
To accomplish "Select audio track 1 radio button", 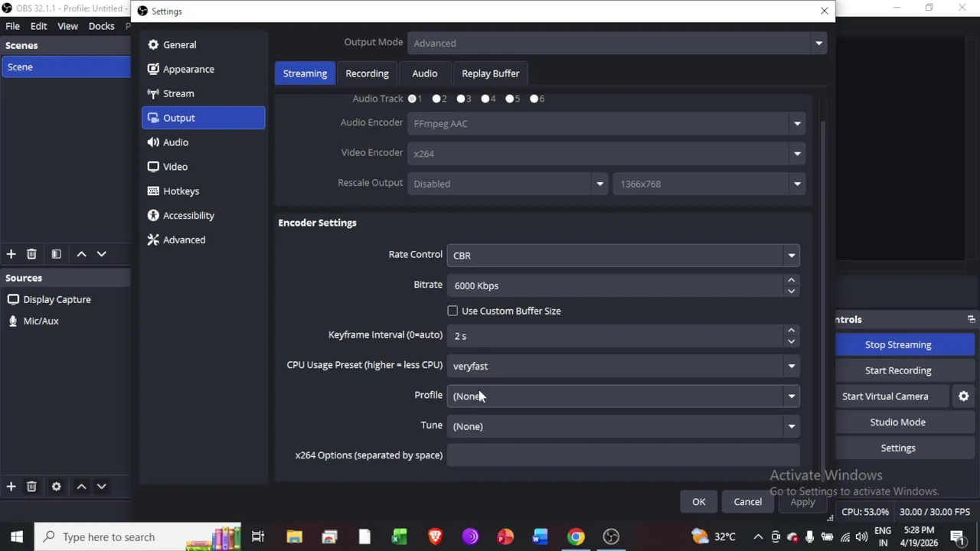I will pos(412,99).
